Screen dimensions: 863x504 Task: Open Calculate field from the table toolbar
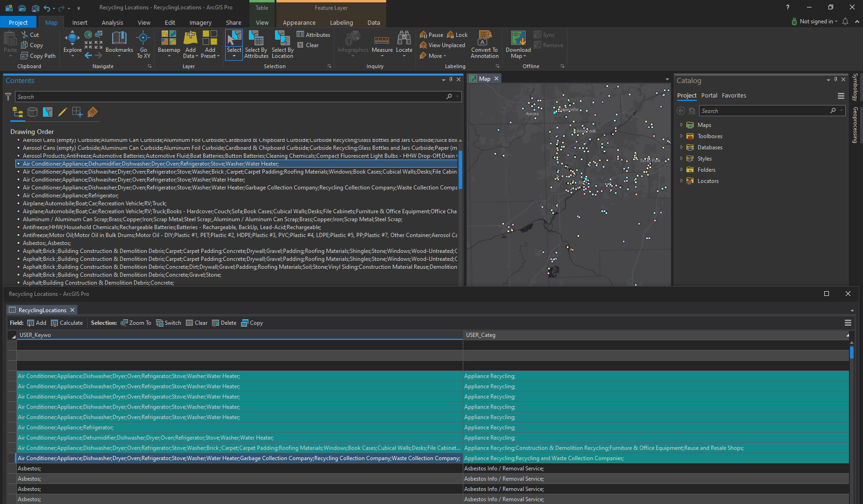(67, 323)
